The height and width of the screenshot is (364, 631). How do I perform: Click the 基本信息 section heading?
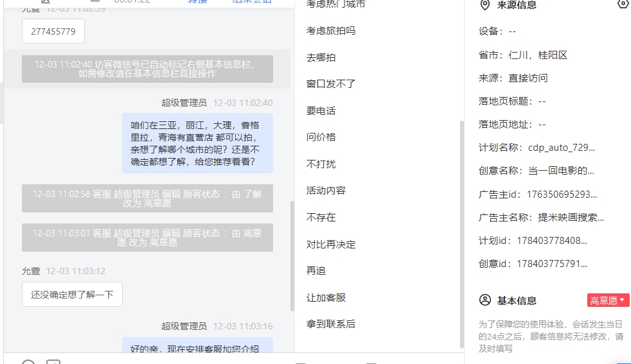(517, 300)
